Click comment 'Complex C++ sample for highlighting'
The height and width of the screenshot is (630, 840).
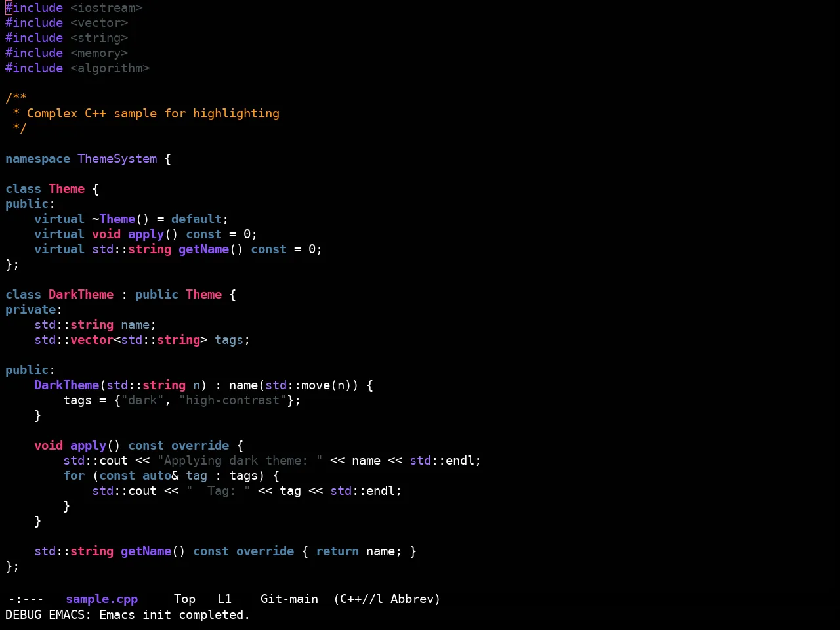(153, 114)
